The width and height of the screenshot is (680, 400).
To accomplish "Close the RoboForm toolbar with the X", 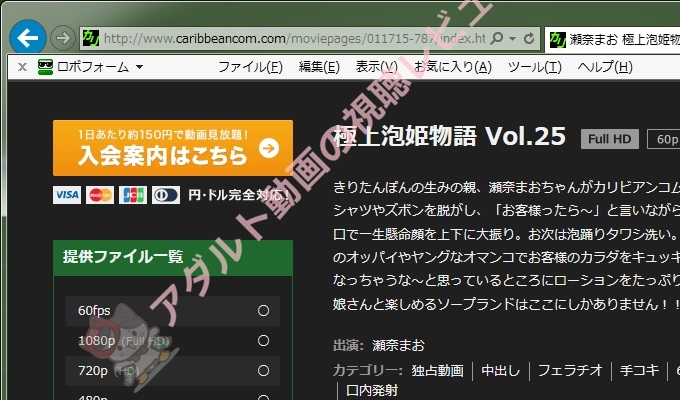I will point(23,67).
